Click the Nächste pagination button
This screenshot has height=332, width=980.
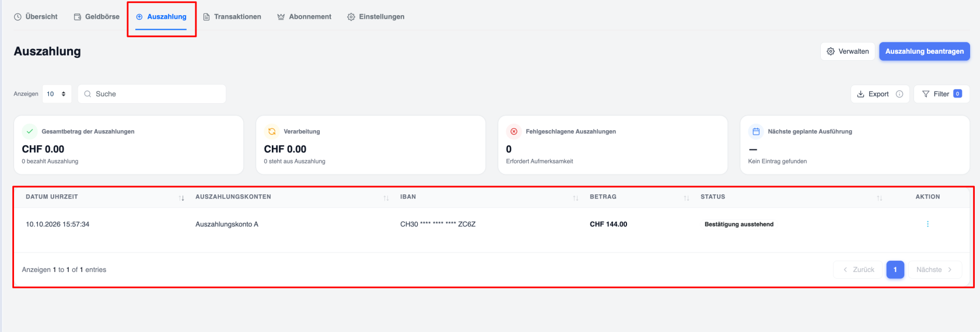935,270
